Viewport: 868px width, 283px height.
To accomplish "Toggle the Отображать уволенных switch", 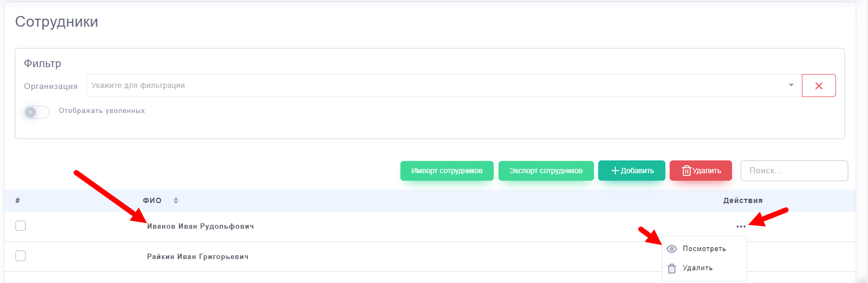I will click(36, 112).
